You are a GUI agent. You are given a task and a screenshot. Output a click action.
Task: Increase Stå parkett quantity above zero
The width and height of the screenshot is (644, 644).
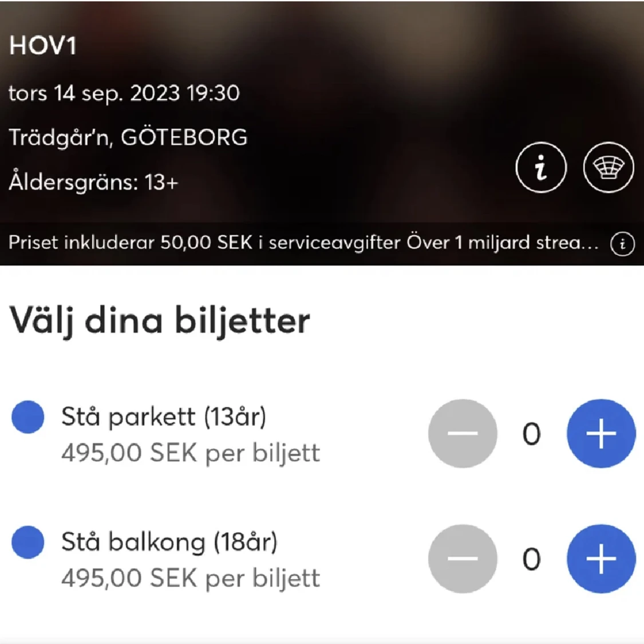(600, 433)
